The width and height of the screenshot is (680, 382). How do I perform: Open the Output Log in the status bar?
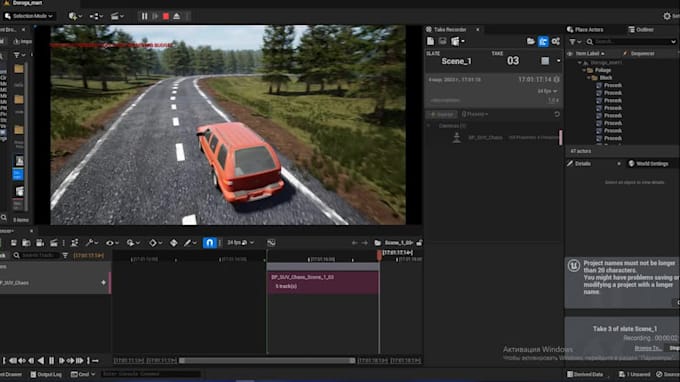pyautogui.click(x=46, y=374)
